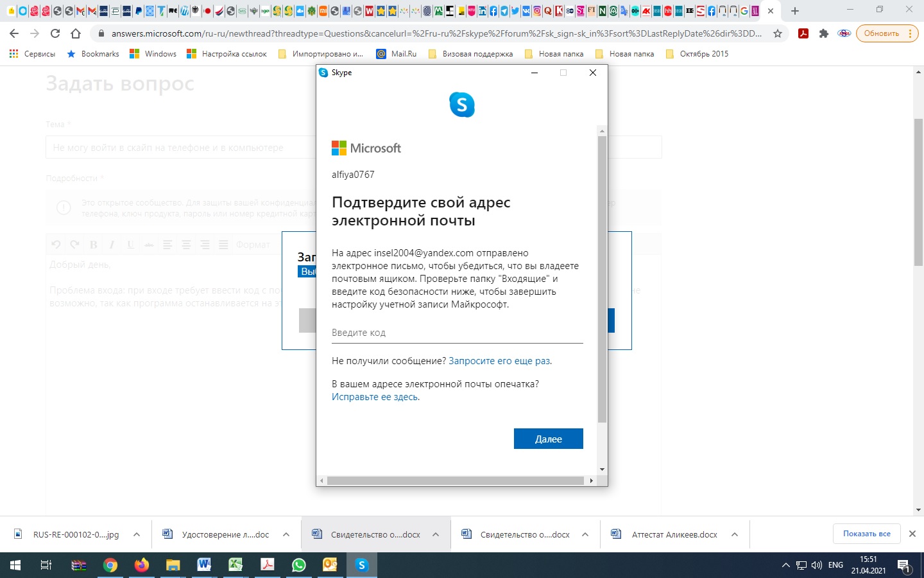Click the Undo icon in the forum editor
This screenshot has height=578, width=924.
tap(56, 245)
